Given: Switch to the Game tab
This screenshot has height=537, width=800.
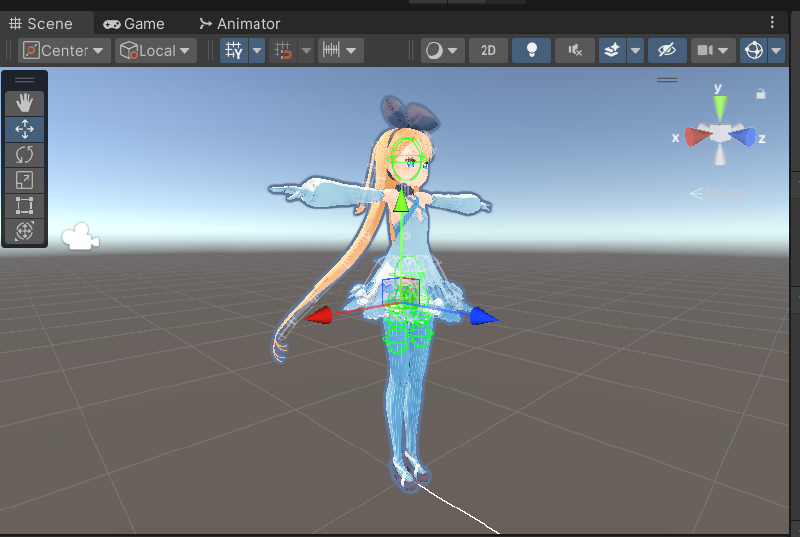Looking at the screenshot, I should tap(134, 23).
